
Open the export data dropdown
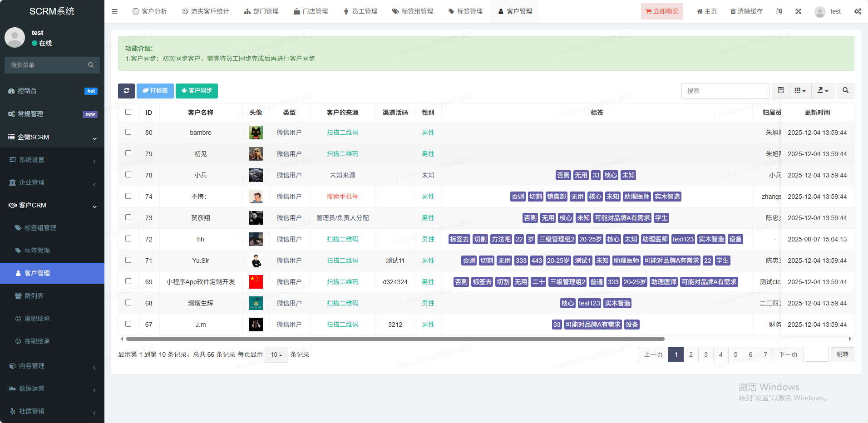(x=823, y=91)
